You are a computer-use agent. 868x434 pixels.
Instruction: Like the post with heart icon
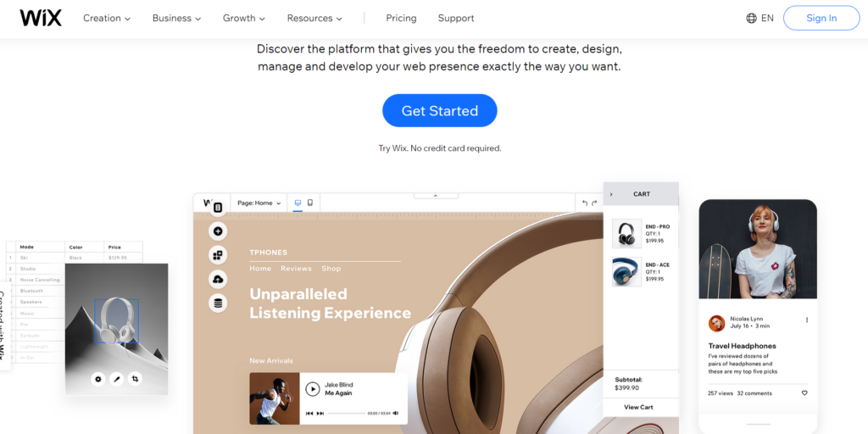tap(804, 393)
